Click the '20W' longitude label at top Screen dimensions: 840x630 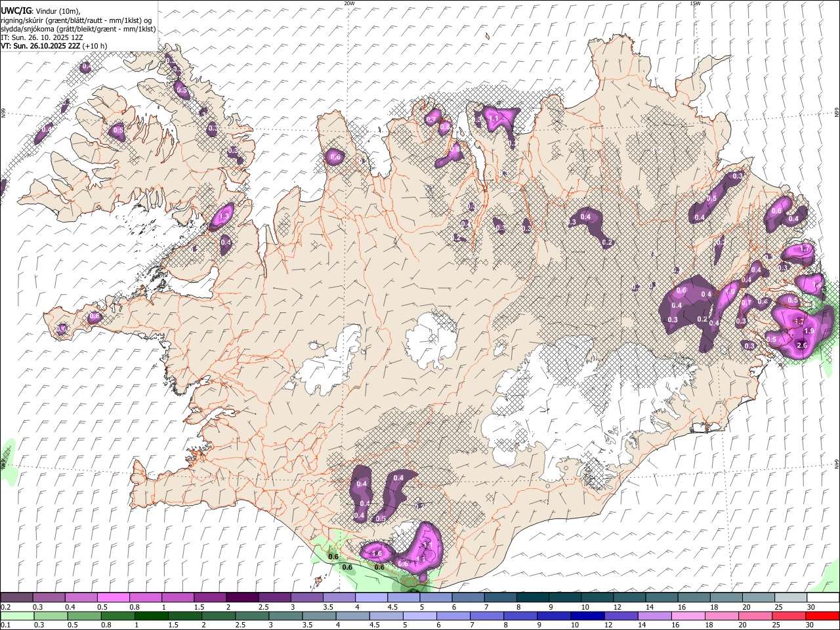(x=349, y=3)
